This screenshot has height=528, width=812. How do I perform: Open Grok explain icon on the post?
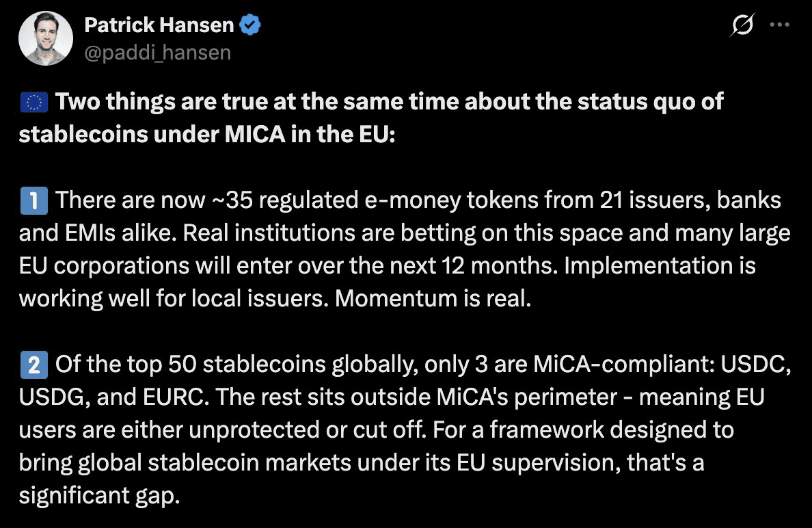[742, 25]
